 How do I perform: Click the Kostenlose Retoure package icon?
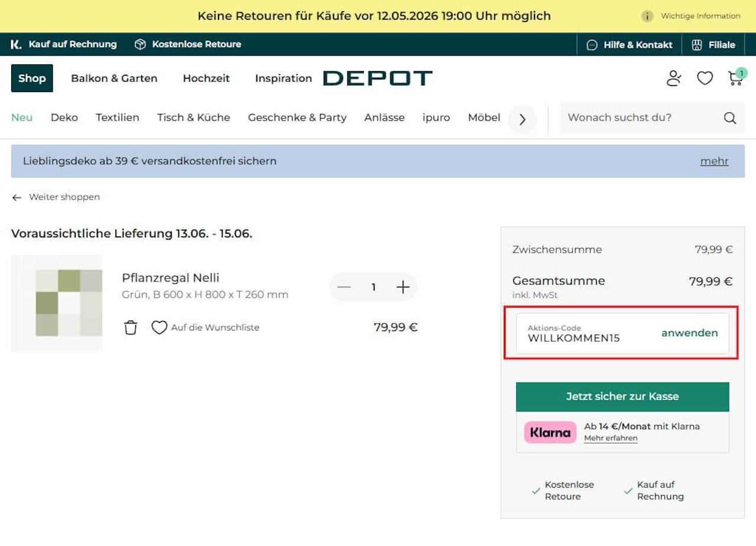[140, 44]
